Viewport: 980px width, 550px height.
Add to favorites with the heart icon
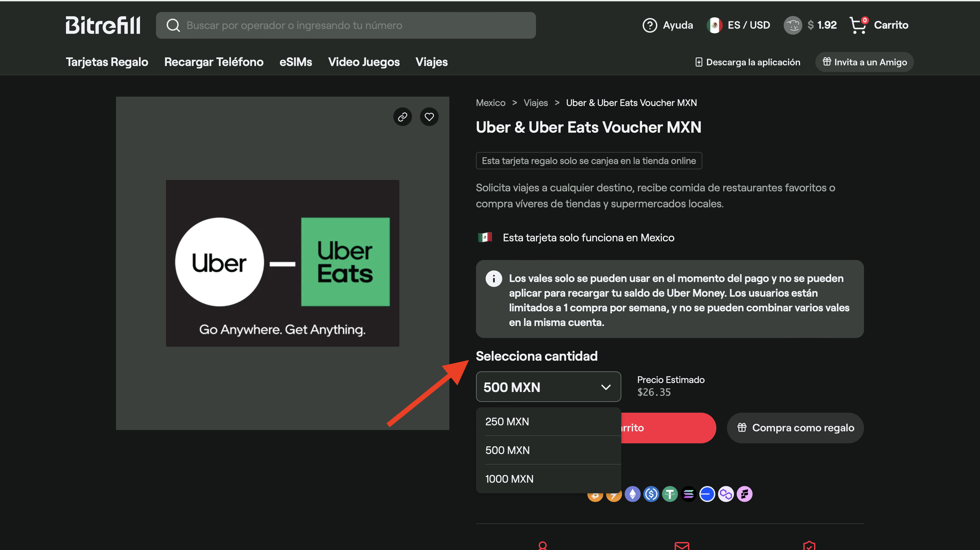click(x=429, y=117)
